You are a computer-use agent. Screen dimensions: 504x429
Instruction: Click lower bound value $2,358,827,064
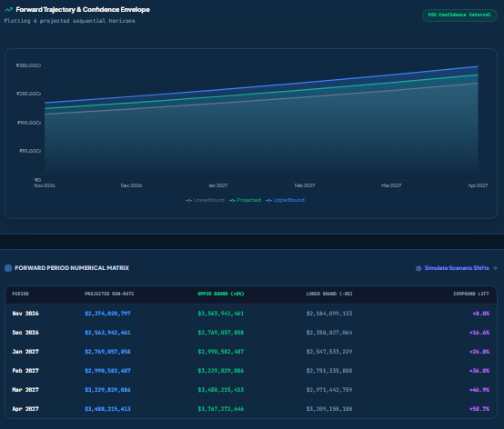point(329,333)
